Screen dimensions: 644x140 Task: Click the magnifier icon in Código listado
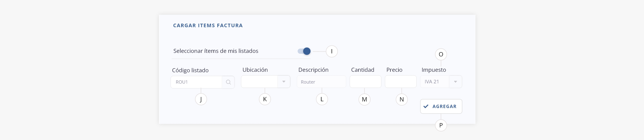click(228, 82)
